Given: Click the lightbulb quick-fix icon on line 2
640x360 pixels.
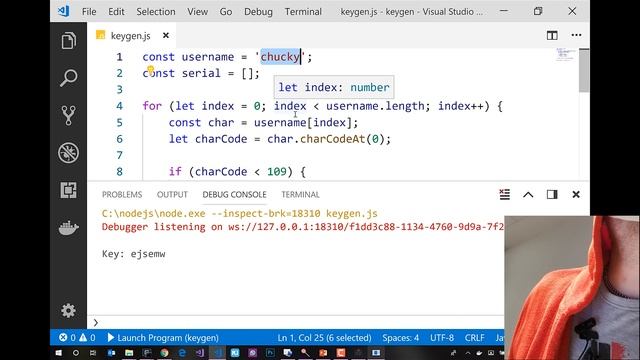Looking at the screenshot, I should [150, 70].
